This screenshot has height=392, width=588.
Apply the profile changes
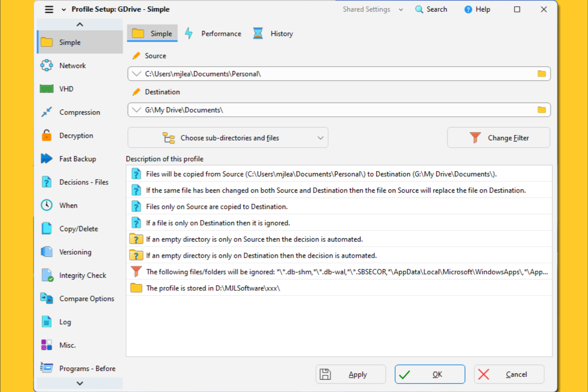(x=350, y=374)
